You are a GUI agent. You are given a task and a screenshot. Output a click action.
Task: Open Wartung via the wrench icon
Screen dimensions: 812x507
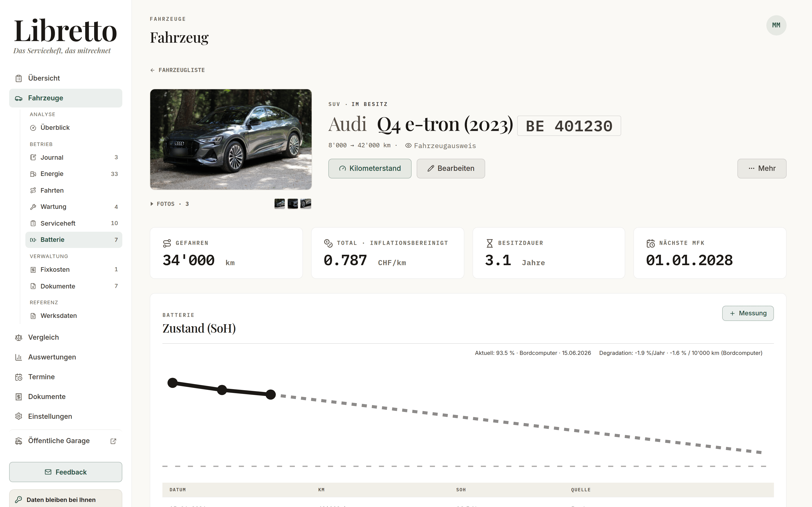point(33,207)
